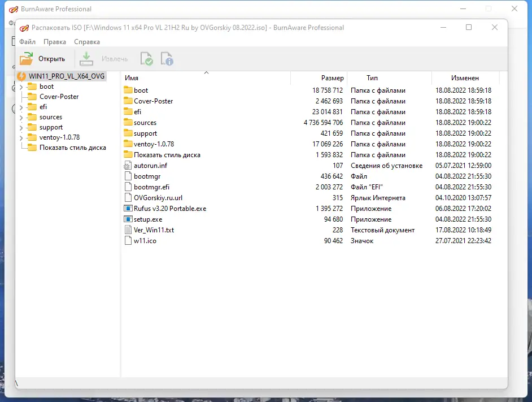This screenshot has height=402, width=532.
Task: Sort by the Тип column header
Action: point(389,78)
